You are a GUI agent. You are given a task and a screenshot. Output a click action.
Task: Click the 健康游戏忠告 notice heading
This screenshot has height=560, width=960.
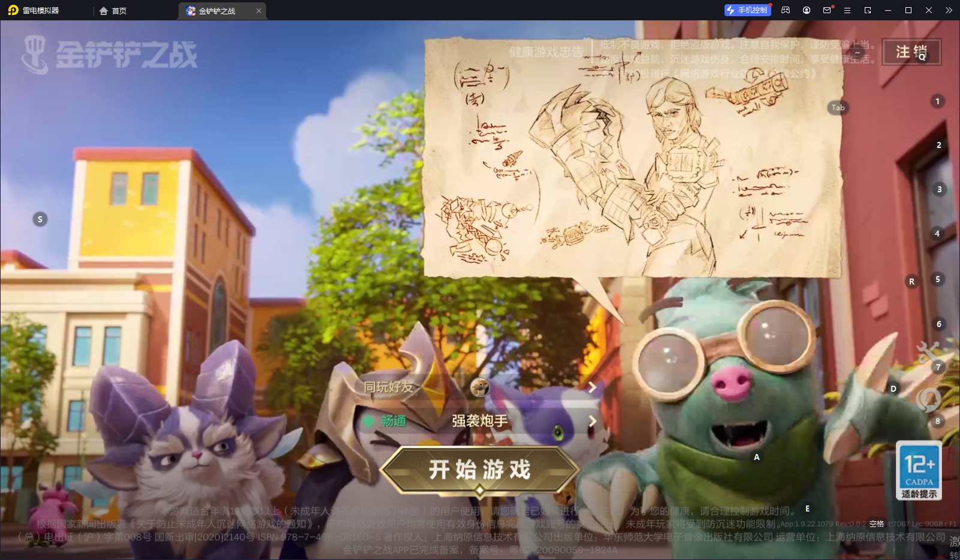click(546, 52)
